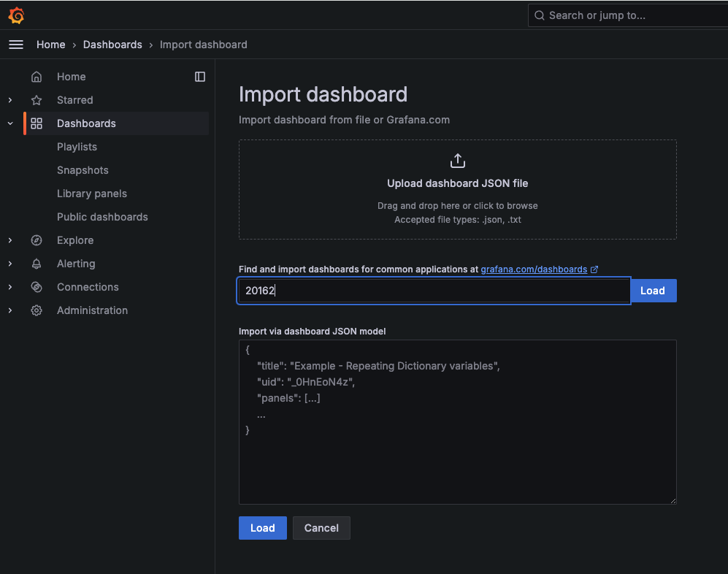The image size is (728, 574).
Task: Expand the Connections section chevron
Action: click(10, 287)
